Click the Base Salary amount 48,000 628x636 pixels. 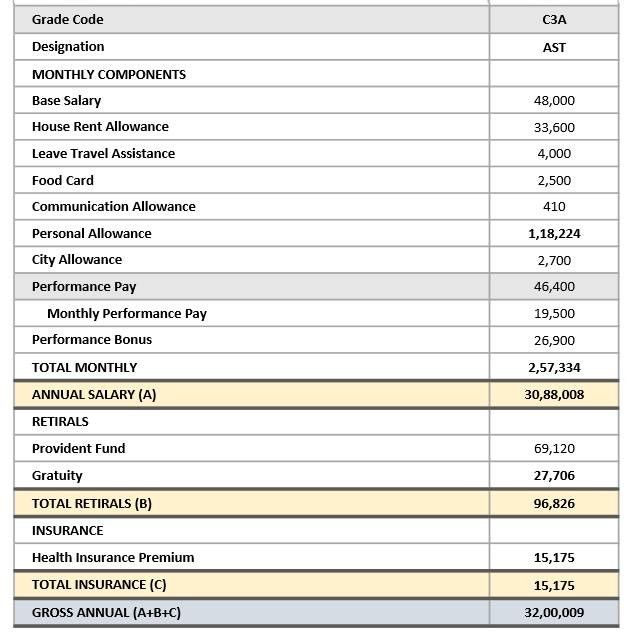click(554, 100)
